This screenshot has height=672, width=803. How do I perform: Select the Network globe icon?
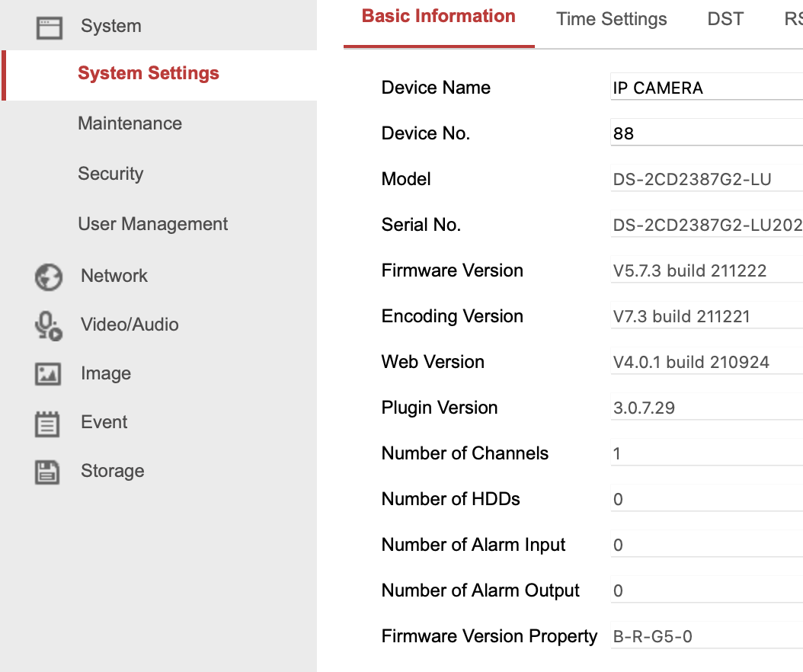pos(48,276)
